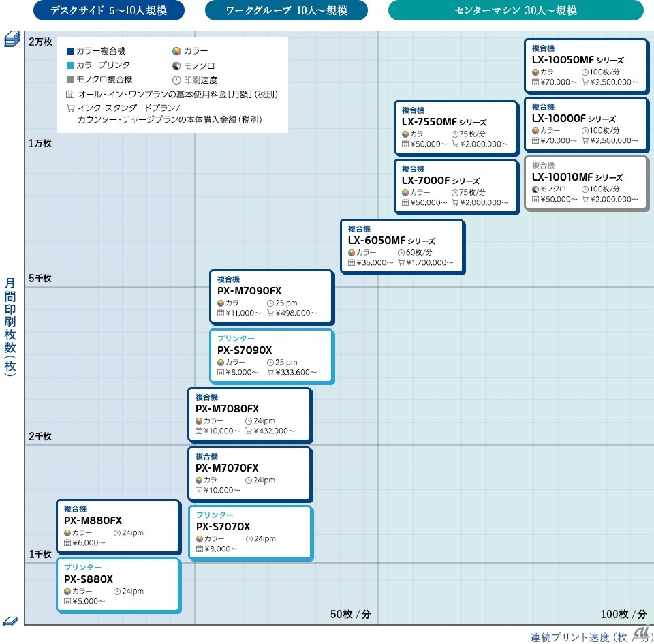Click the cart icon for インク・スタンダードプラン legend
The height and width of the screenshot is (644, 654).
[70, 108]
